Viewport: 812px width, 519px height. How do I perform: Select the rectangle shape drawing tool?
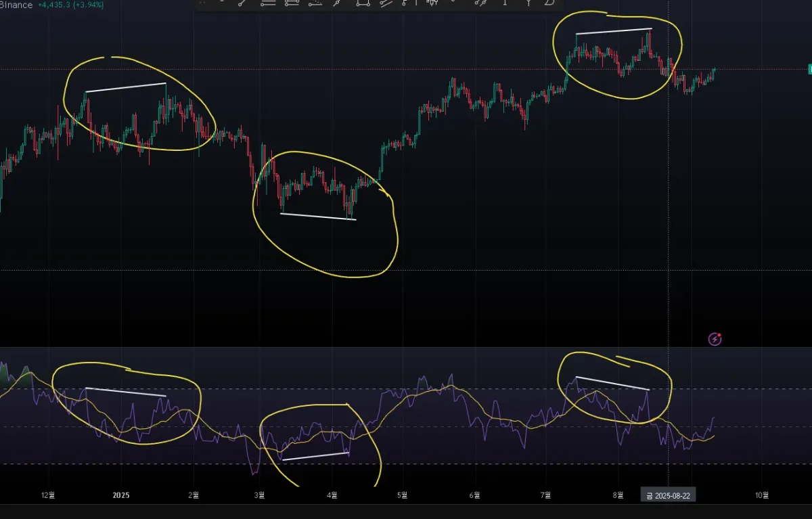pos(363,3)
